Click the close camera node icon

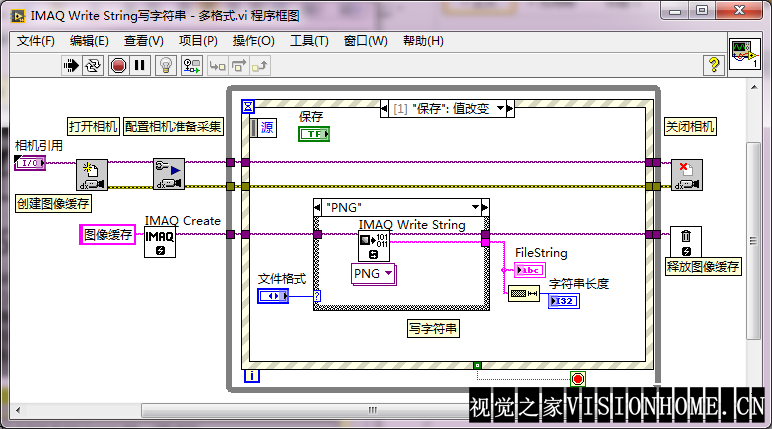(686, 174)
